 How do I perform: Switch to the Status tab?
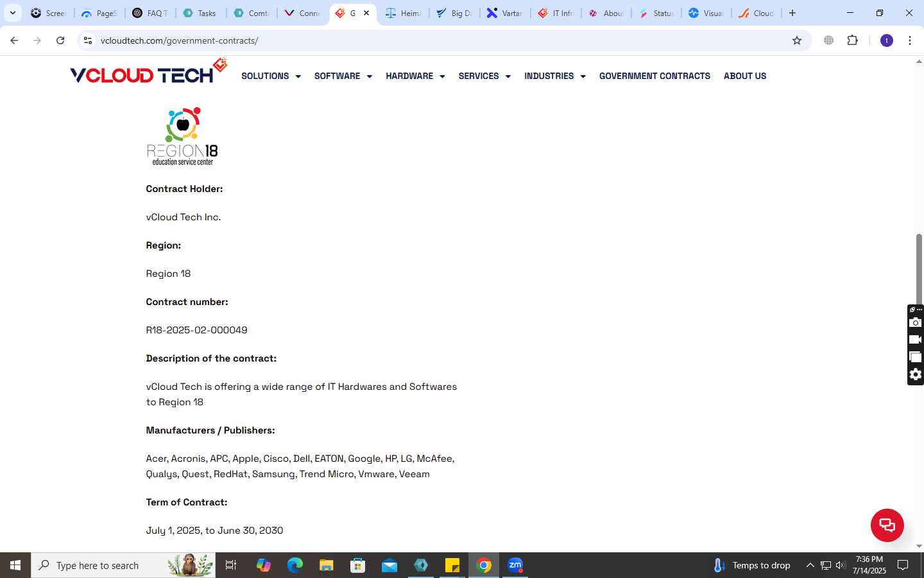point(656,13)
